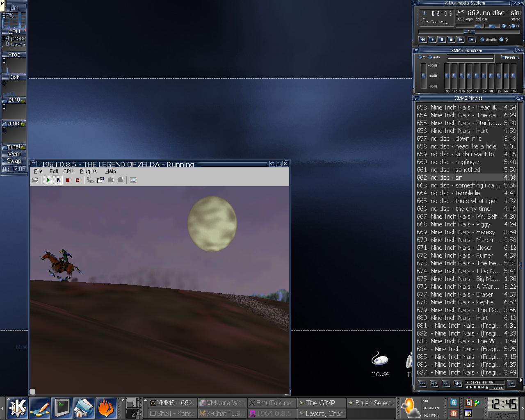Screen dimensions: 525x420
Task: Open the playlist misc menu button
Action: pos(458,384)
